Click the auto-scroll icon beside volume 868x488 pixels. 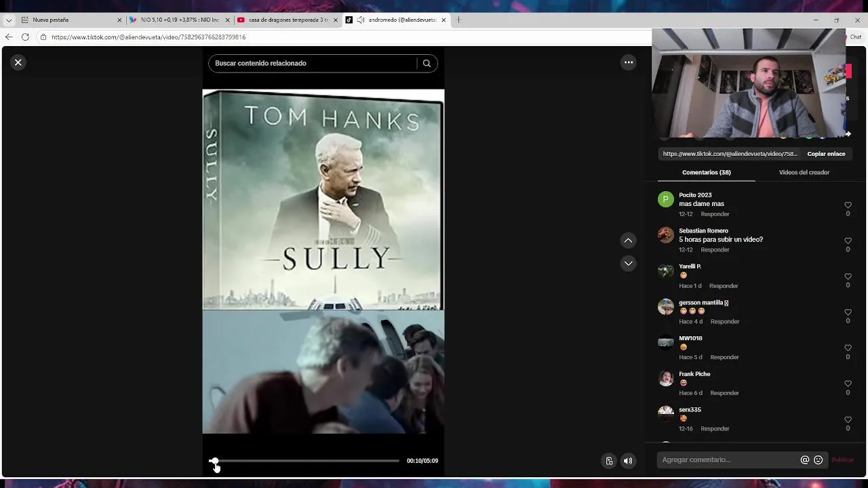(x=609, y=461)
